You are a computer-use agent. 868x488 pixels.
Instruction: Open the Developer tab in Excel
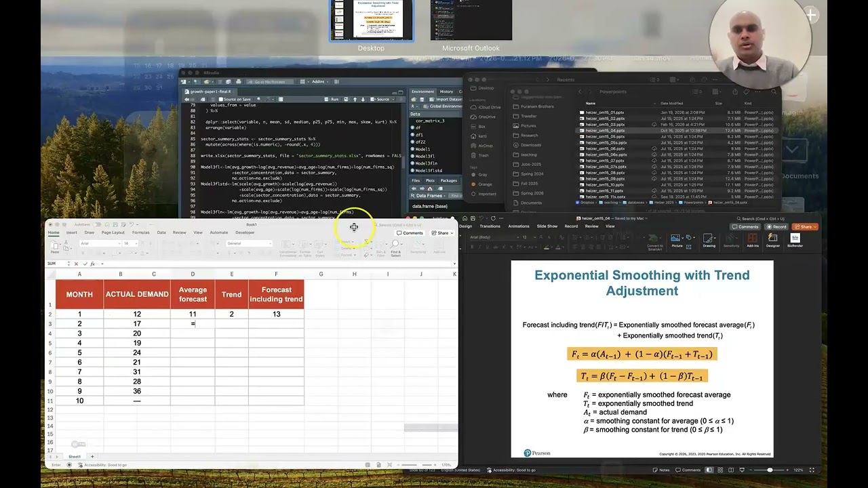click(245, 232)
